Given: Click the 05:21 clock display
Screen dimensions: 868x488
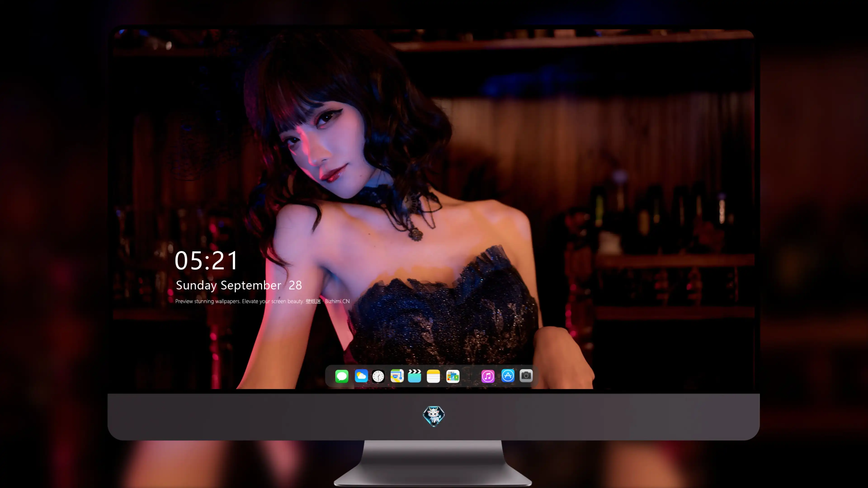Looking at the screenshot, I should (206, 260).
